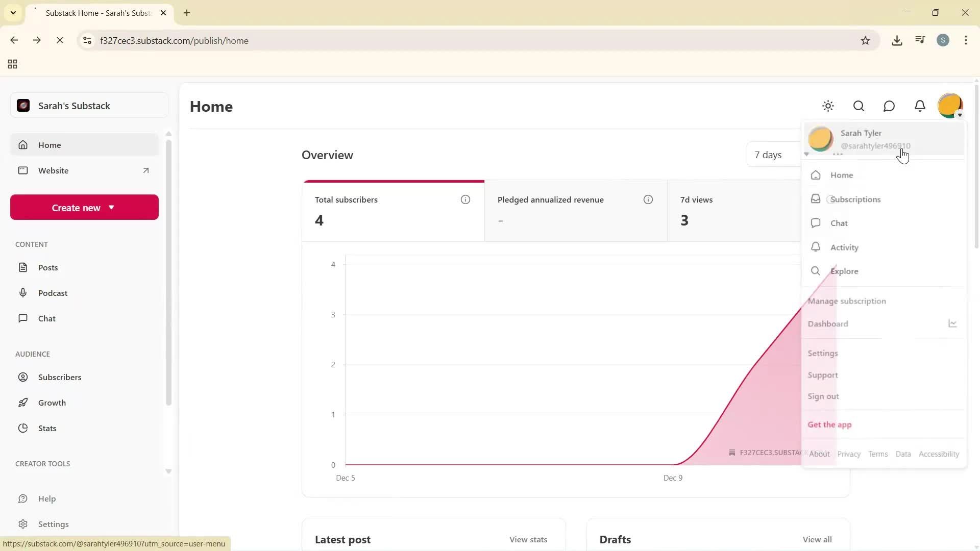980x551 pixels.
Task: Open the search magnifier in header
Action: point(859,106)
